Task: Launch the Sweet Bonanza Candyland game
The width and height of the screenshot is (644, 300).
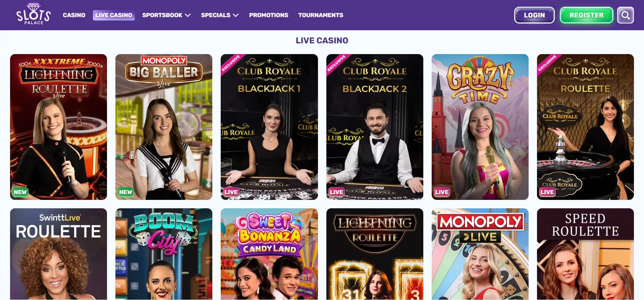Action: tap(269, 254)
